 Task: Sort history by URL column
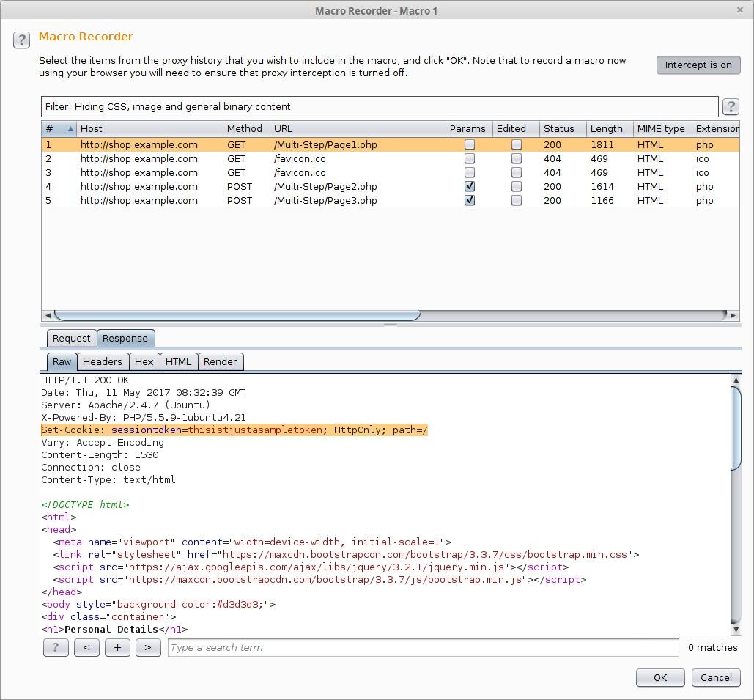coord(358,128)
